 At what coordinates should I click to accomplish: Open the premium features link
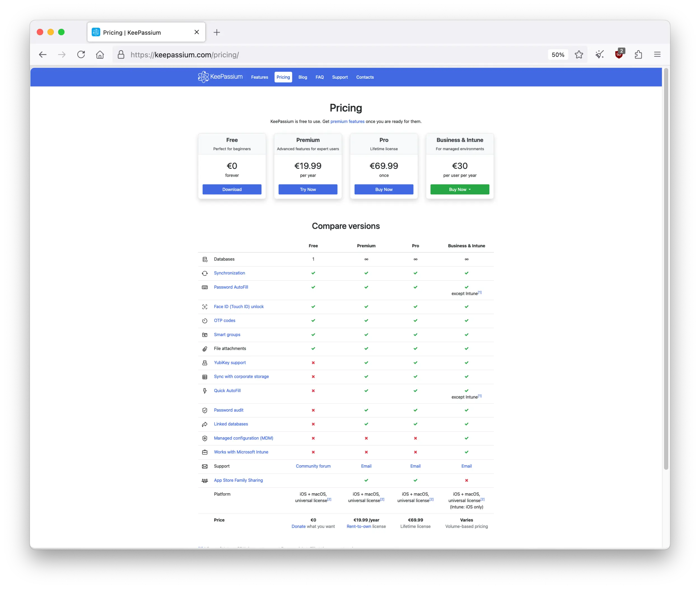(x=347, y=122)
